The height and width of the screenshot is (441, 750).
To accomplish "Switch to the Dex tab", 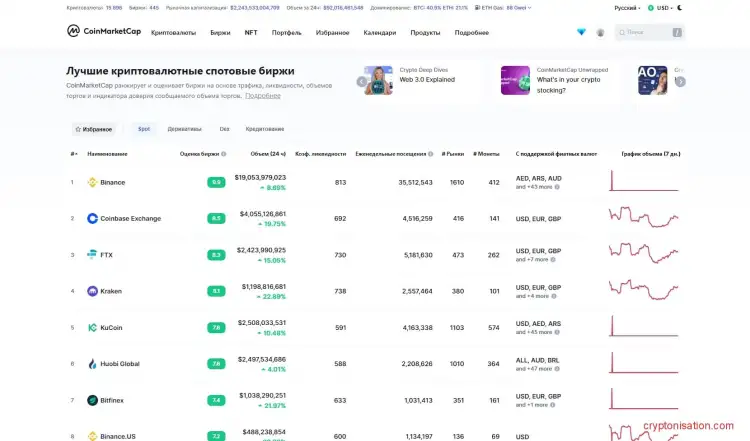I will 224,129.
